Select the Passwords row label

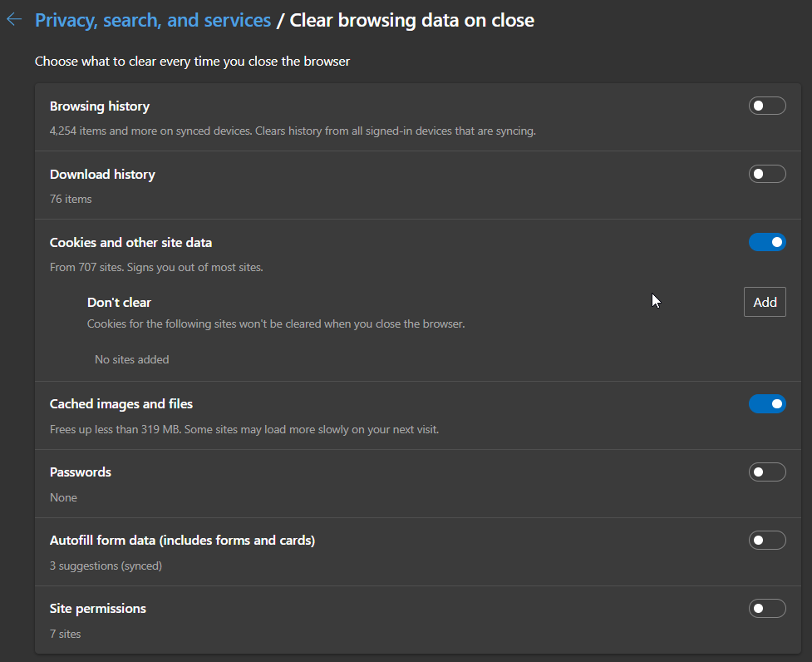[81, 472]
